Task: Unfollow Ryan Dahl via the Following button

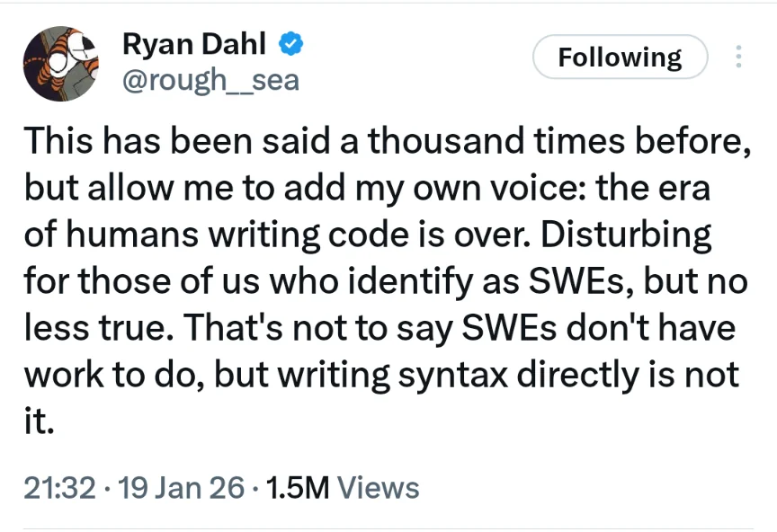Action: (619, 57)
